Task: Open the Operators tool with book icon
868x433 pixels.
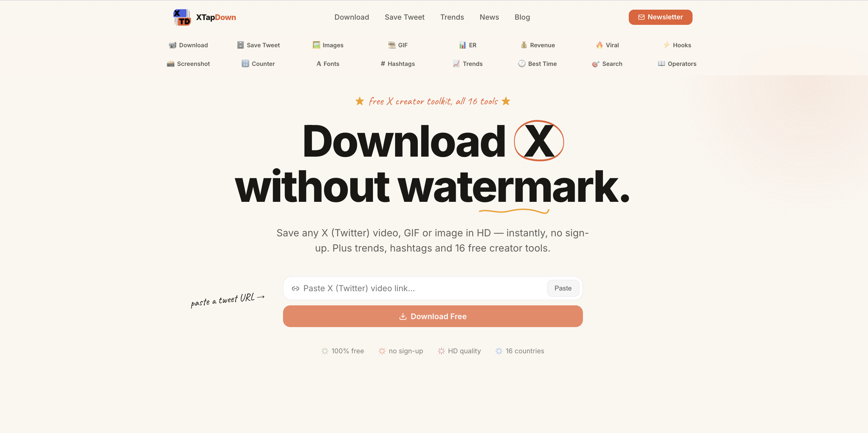Action: tap(677, 64)
